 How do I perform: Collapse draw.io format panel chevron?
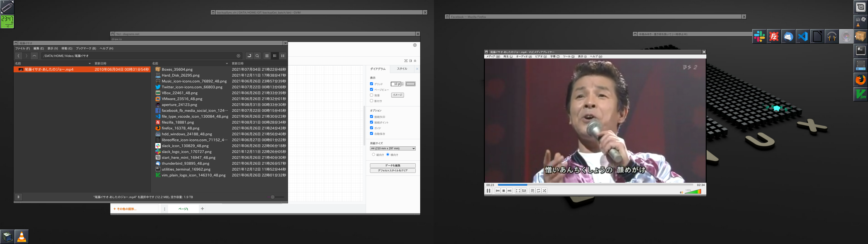[415, 61]
